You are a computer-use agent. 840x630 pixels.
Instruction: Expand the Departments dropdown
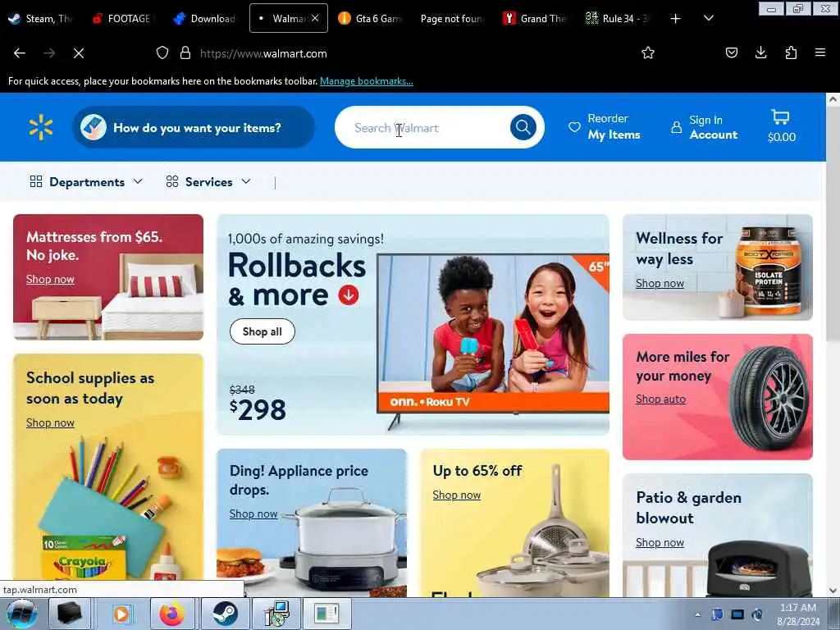click(86, 182)
